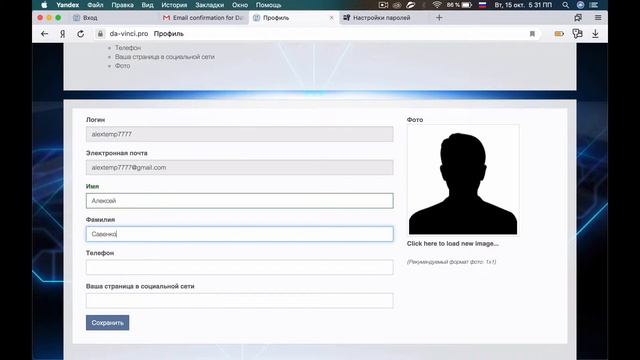The width and height of the screenshot is (640, 360).
Task: Click the Сохранить button
Action: (x=107, y=322)
